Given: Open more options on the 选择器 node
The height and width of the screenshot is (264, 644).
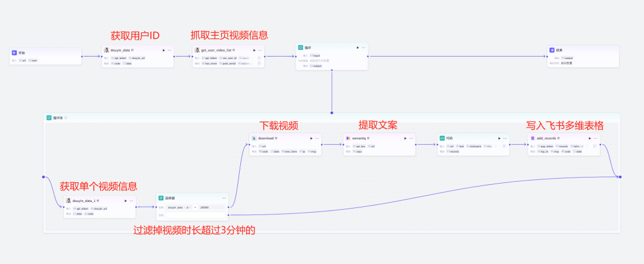Looking at the screenshot, I should coord(224,198).
